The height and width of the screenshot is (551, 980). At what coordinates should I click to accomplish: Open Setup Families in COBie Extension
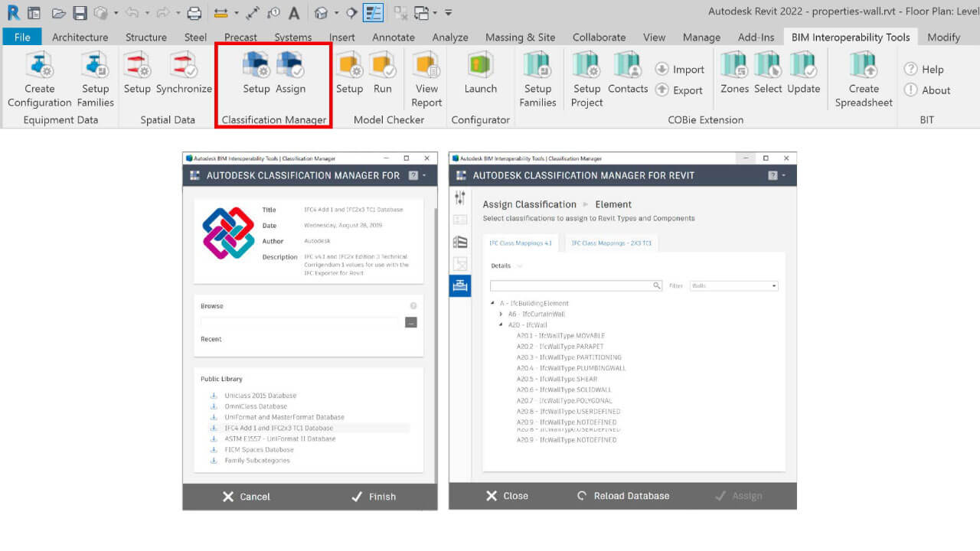click(537, 80)
